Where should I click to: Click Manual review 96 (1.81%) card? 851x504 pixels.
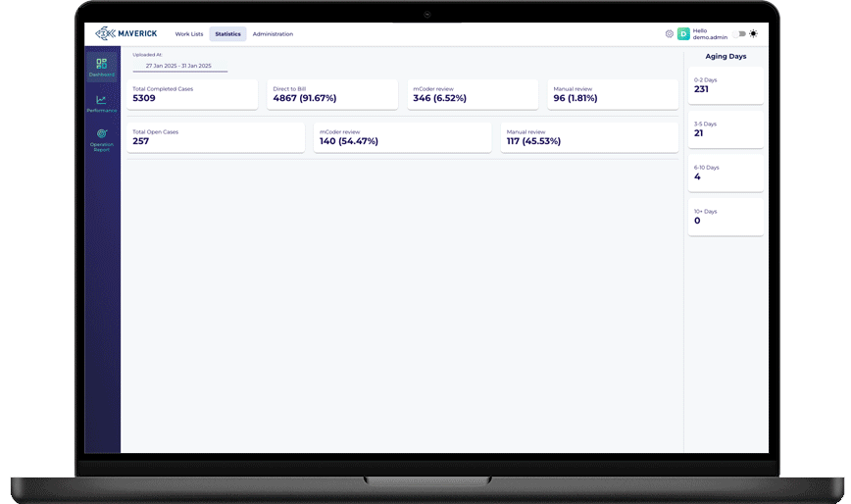coord(613,94)
